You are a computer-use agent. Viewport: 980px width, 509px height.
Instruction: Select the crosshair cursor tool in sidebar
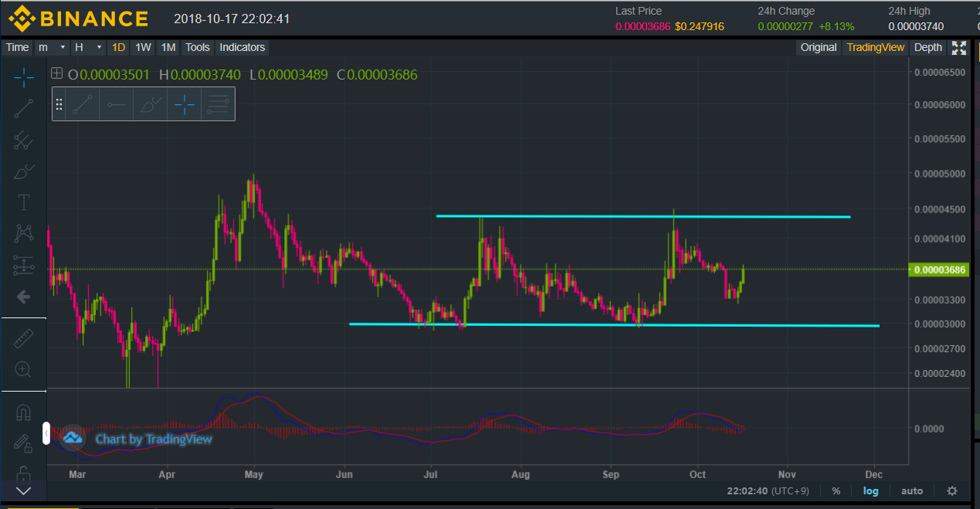tap(23, 77)
